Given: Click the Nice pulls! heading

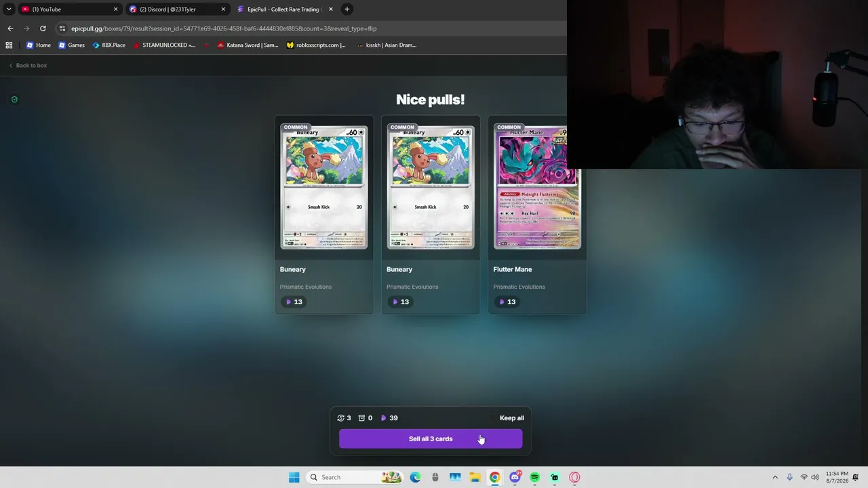Looking at the screenshot, I should [431, 100].
